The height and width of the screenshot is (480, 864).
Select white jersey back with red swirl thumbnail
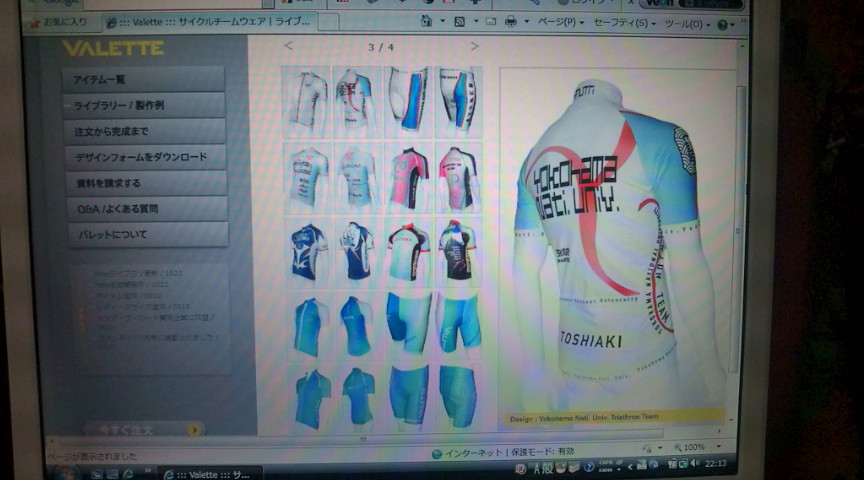[357, 103]
